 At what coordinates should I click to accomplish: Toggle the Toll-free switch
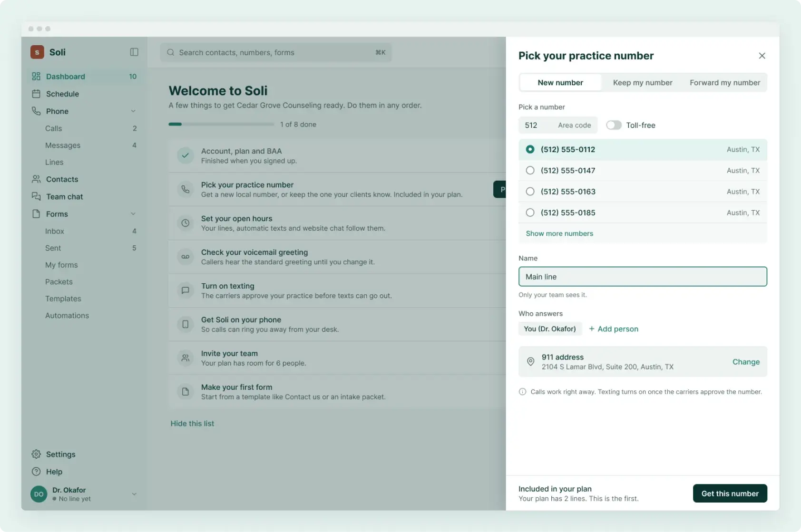pos(614,125)
